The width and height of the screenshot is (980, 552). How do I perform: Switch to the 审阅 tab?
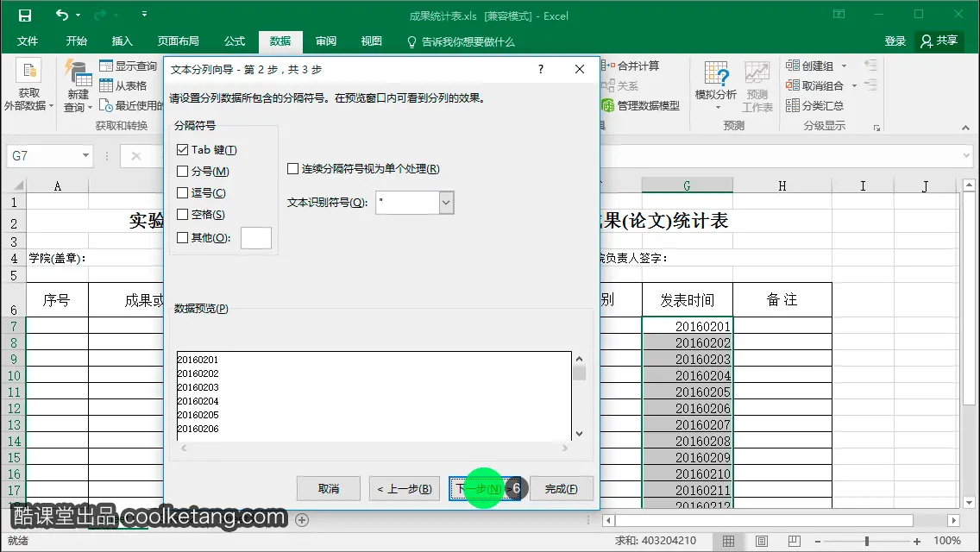coord(325,41)
